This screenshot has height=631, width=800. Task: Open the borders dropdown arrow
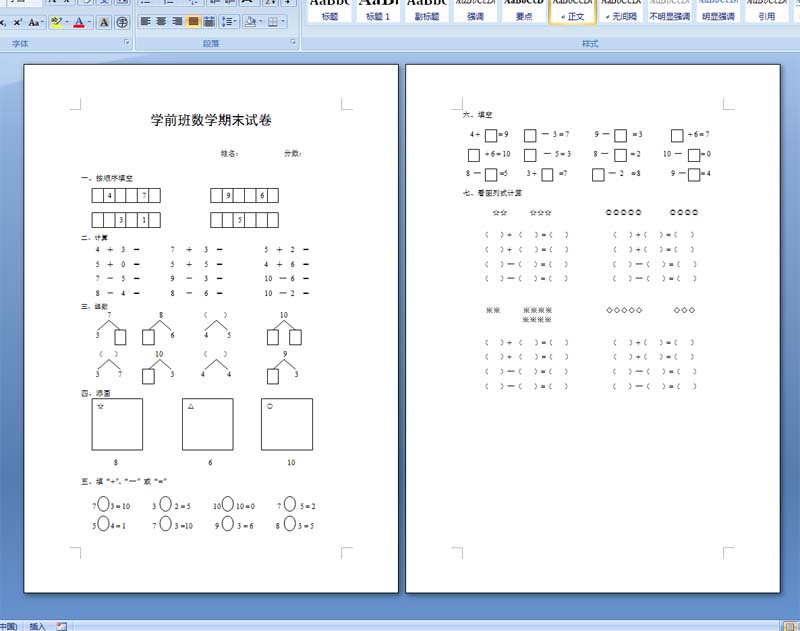tap(283, 21)
